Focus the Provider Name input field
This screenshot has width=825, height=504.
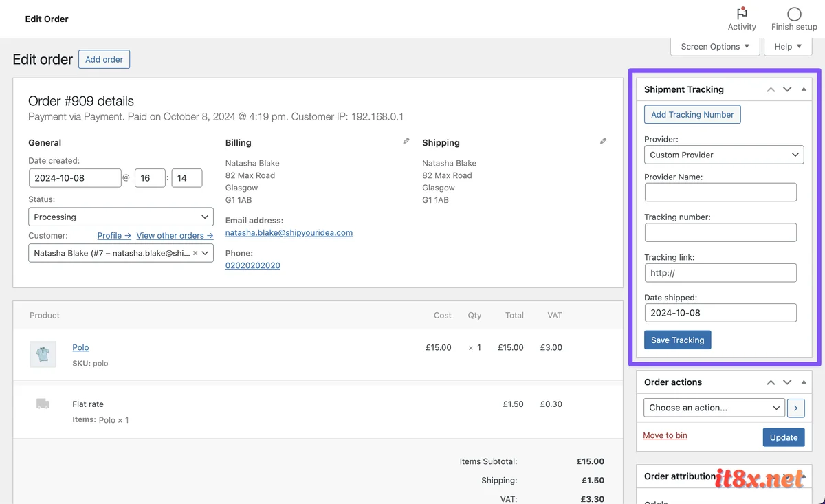(x=720, y=192)
